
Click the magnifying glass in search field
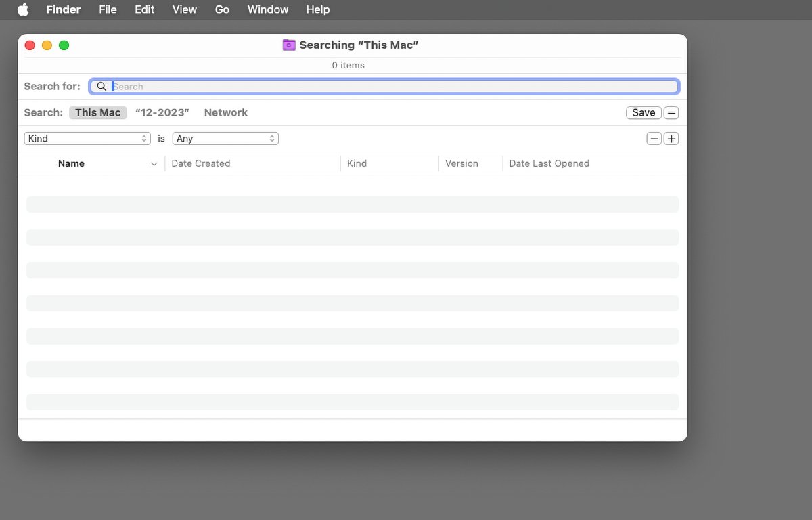click(101, 87)
